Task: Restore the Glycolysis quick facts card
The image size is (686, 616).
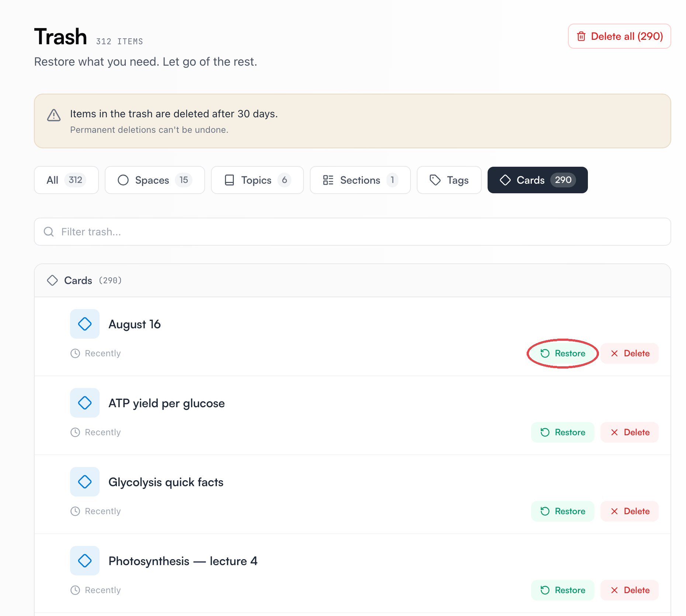Action: click(563, 511)
